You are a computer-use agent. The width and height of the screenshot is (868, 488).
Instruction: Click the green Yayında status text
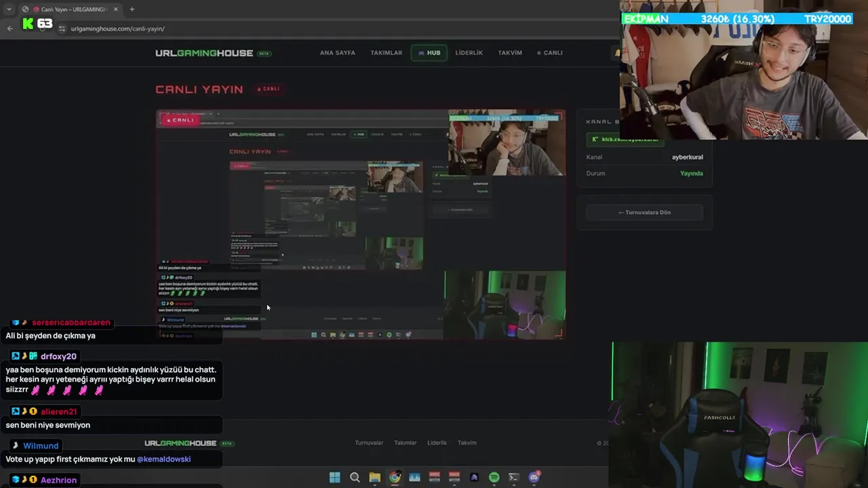click(691, 174)
